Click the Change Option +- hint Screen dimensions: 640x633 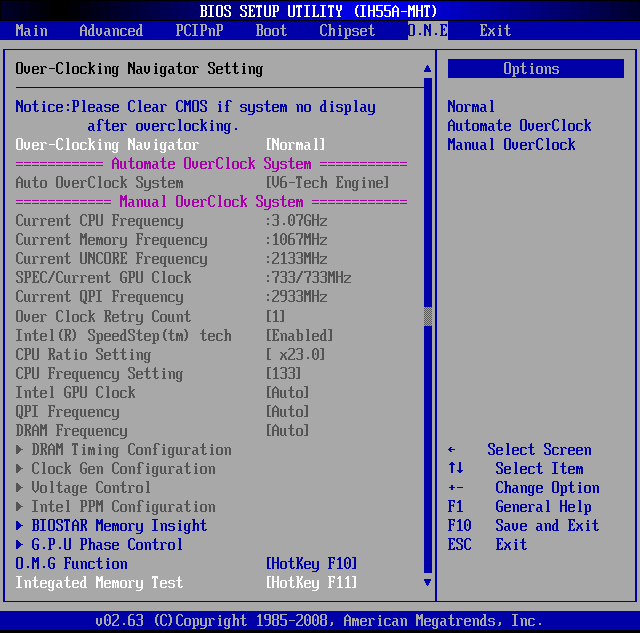[x=523, y=488]
